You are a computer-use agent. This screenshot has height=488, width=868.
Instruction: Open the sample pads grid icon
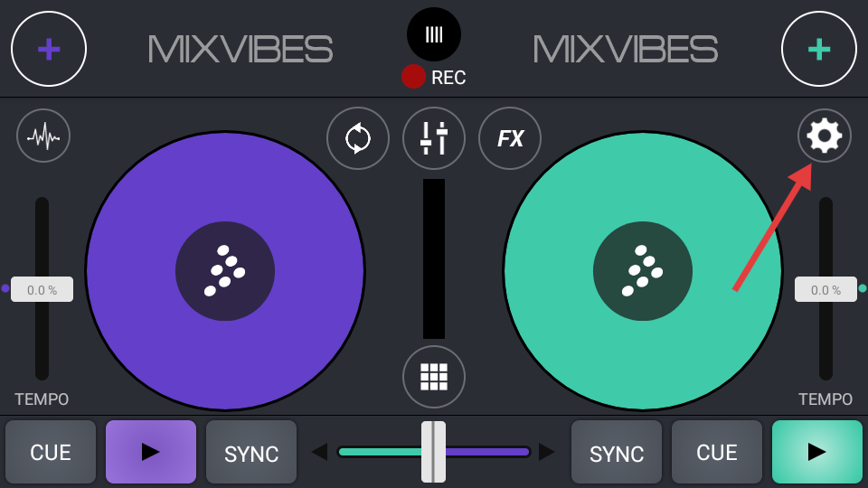click(434, 376)
